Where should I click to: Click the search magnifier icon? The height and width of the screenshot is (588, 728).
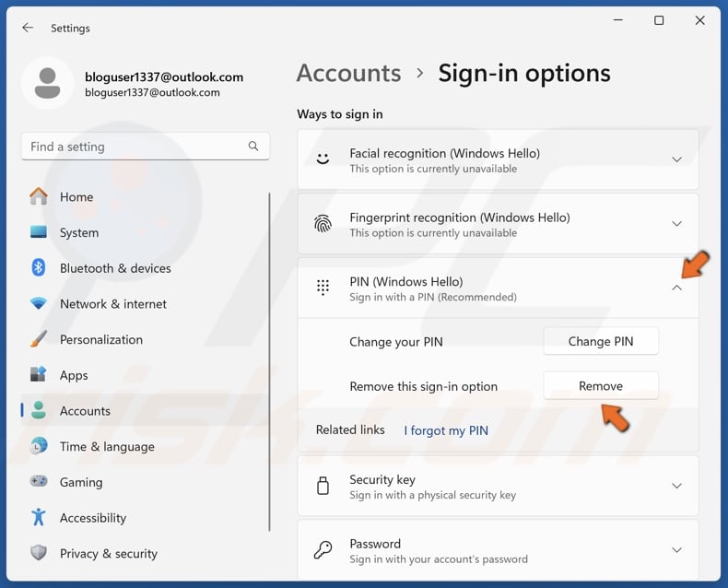click(x=253, y=147)
